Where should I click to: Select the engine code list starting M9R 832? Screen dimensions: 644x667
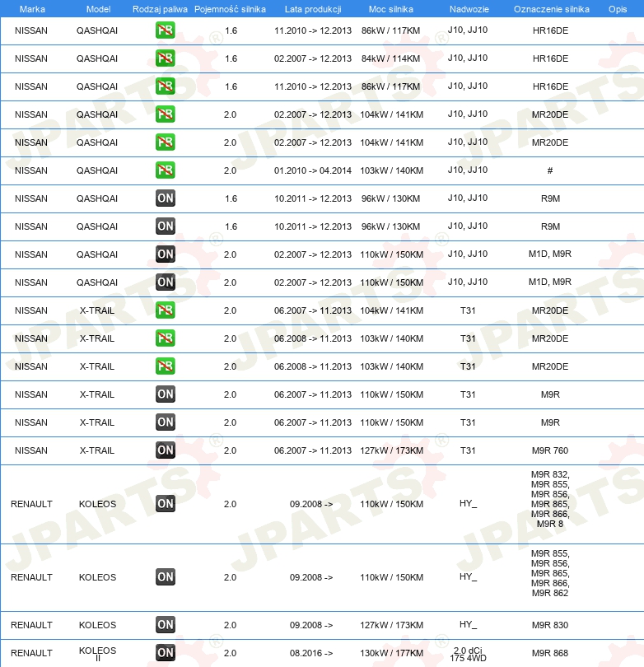(x=550, y=499)
